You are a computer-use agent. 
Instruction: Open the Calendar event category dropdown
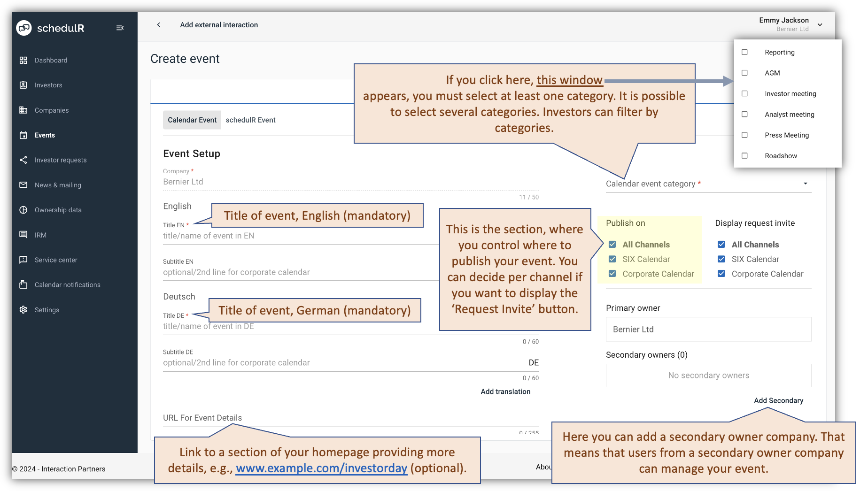(806, 184)
